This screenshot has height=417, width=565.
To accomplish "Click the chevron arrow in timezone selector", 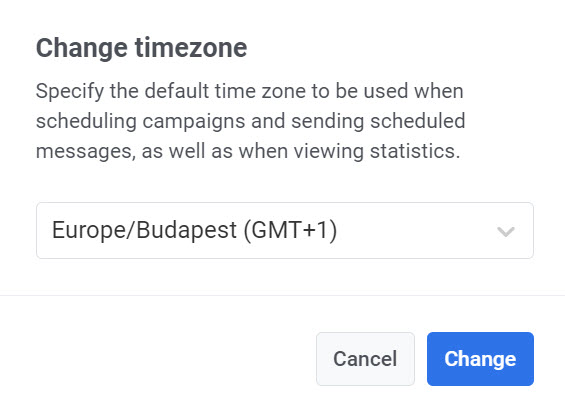I will [x=506, y=231].
